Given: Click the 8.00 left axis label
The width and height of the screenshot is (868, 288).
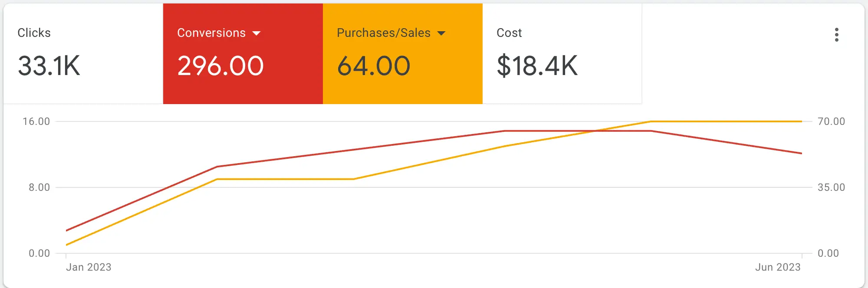Looking at the screenshot, I should (39, 187).
